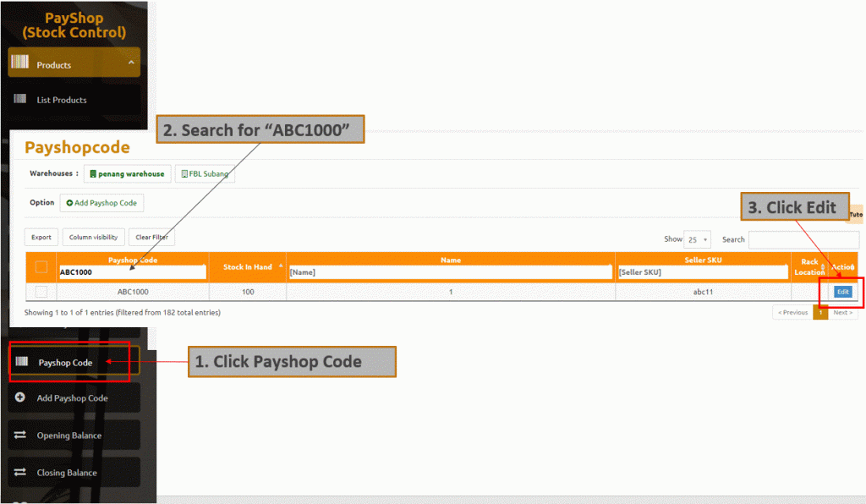The width and height of the screenshot is (866, 504).
Task: Go to the Previous page
Action: 792,312
